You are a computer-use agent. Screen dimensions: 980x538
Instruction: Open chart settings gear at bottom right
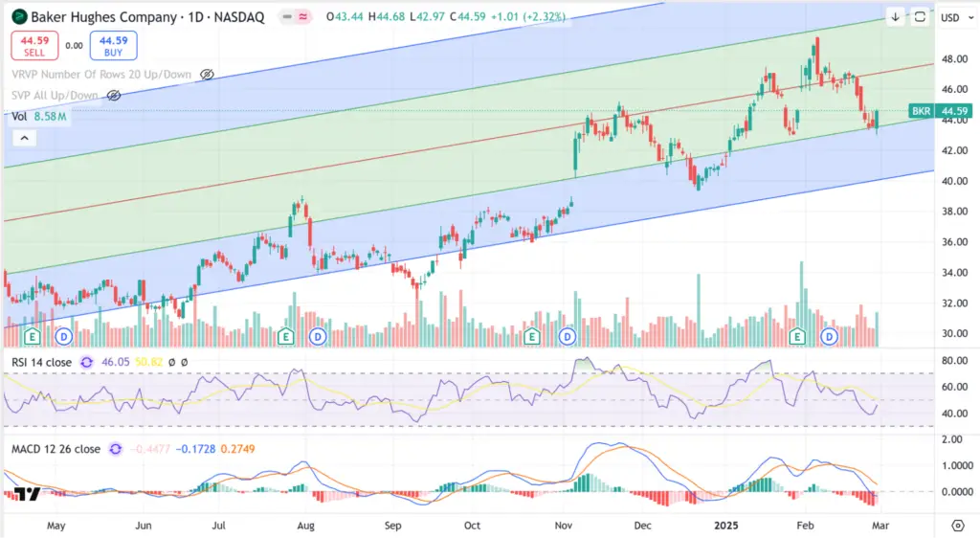point(957,526)
